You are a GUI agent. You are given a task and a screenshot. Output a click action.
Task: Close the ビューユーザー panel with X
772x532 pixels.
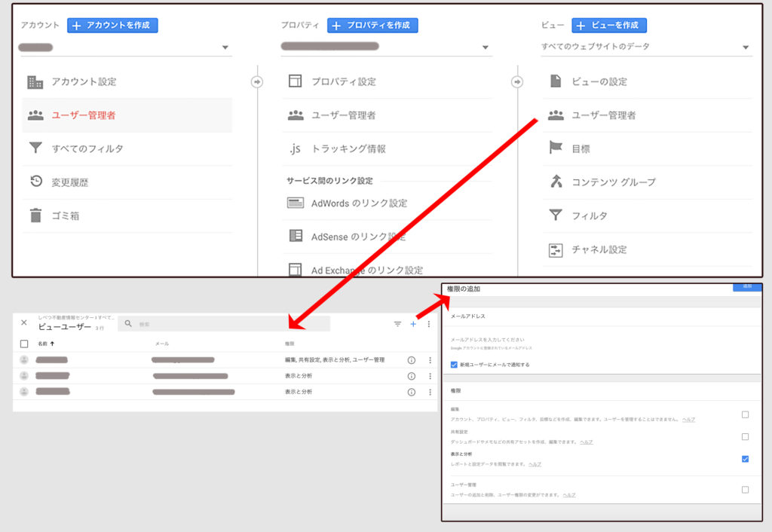coord(24,323)
